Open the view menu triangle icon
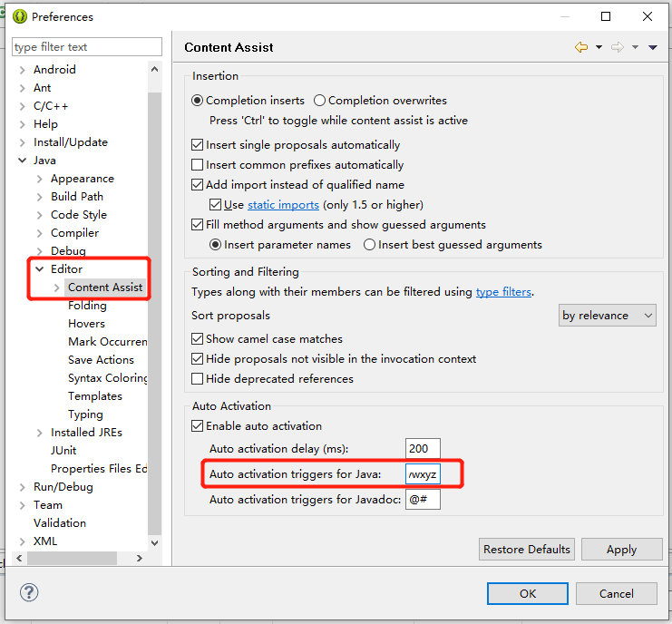This screenshot has width=672, height=624. (652, 47)
